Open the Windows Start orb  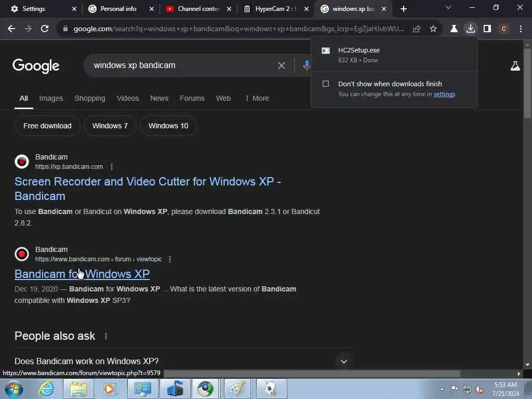[14, 389]
